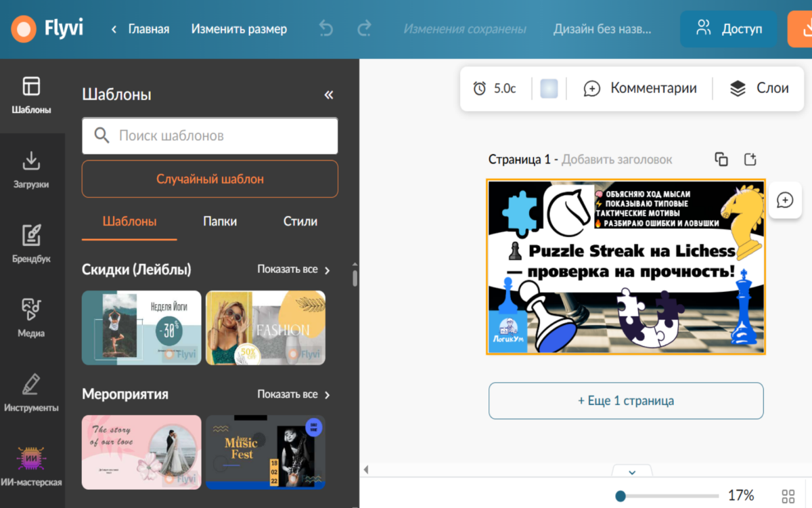Switch to the Папки tab

click(220, 221)
